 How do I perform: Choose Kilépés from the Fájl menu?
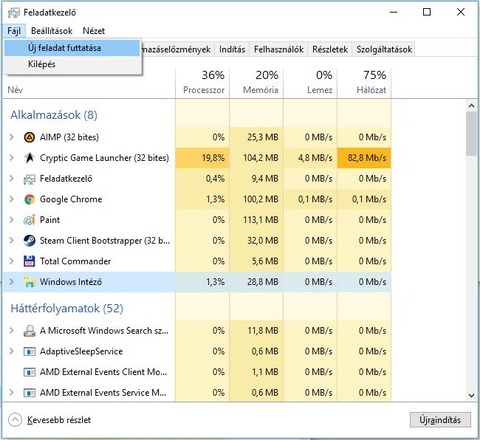pos(72,64)
